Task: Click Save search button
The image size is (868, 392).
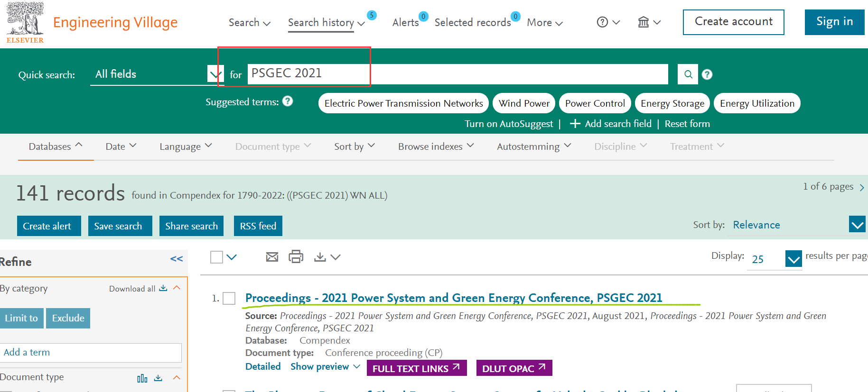Action: 120,226
